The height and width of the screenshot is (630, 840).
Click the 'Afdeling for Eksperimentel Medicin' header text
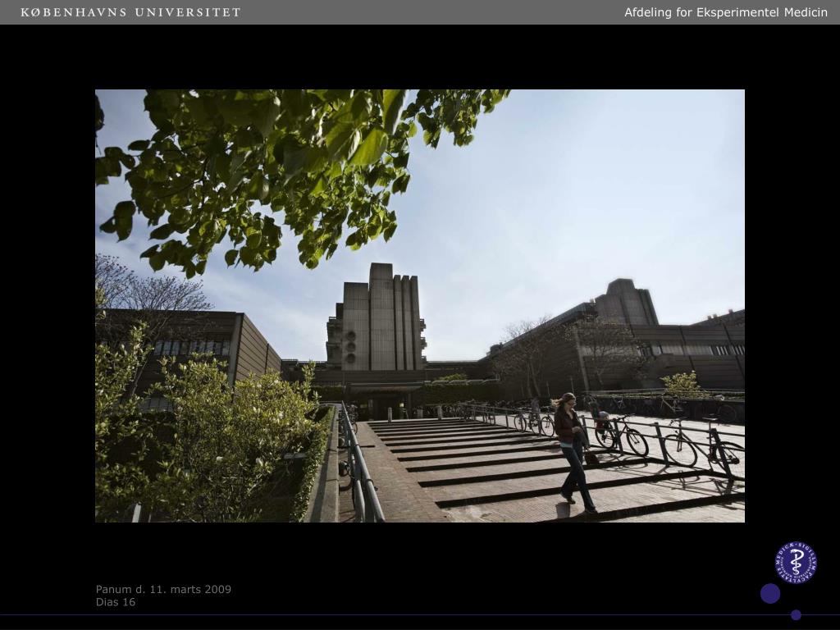[726, 12]
